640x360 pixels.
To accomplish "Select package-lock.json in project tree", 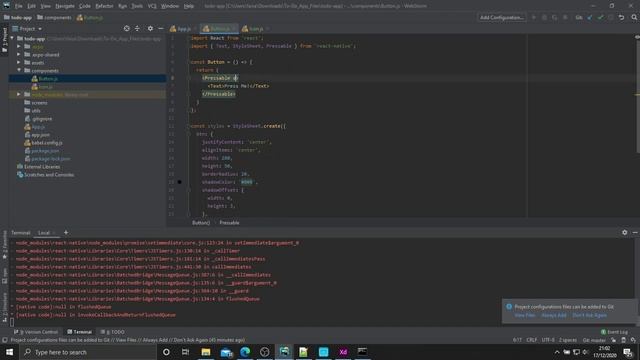I will click(x=50, y=159).
